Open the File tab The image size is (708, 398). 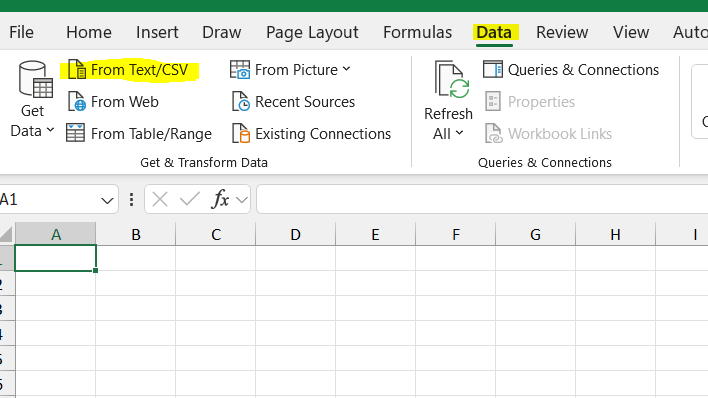tap(21, 32)
